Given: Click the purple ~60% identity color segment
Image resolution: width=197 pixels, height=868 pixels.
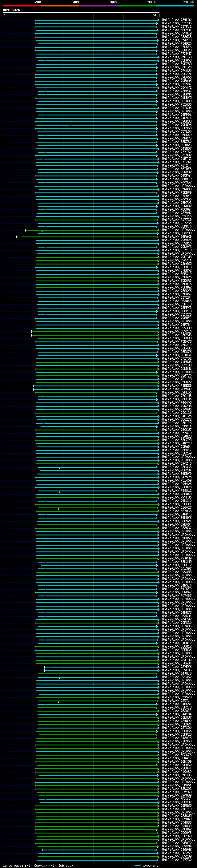Looking at the screenshot, I should click(99, 6).
